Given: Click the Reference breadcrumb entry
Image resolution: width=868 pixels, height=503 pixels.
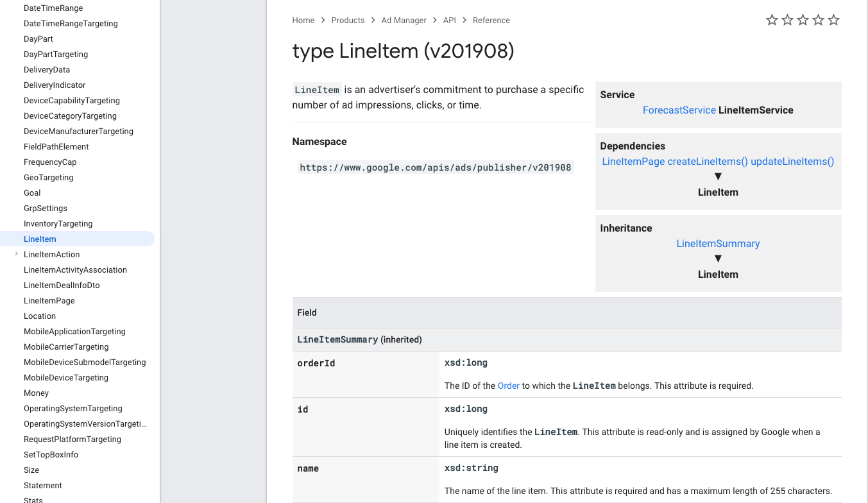Looking at the screenshot, I should pyautogui.click(x=491, y=20).
